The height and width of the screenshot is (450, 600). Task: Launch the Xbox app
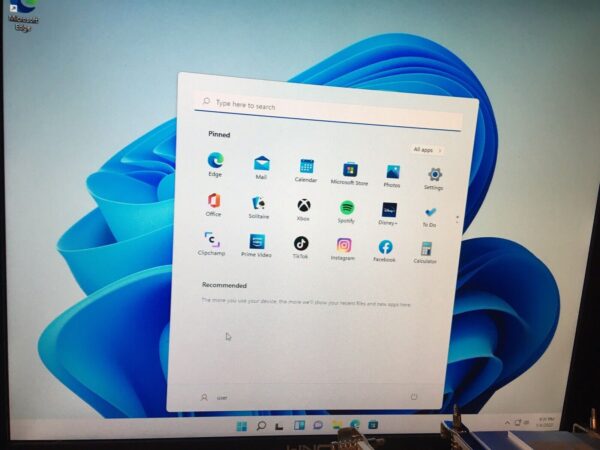pos(304,209)
